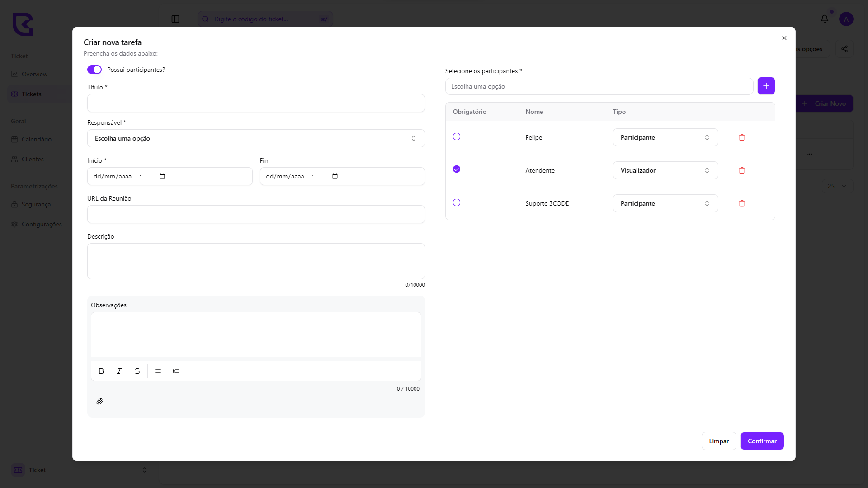The height and width of the screenshot is (488, 868).
Task: Uncheck obrigatório for Atendente
Action: pyautogui.click(x=457, y=169)
